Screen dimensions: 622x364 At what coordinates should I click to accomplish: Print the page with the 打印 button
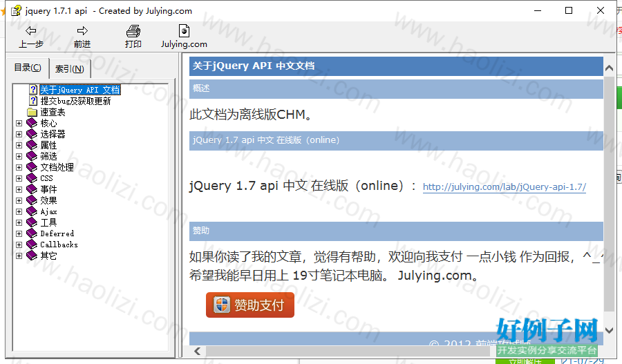click(x=133, y=37)
